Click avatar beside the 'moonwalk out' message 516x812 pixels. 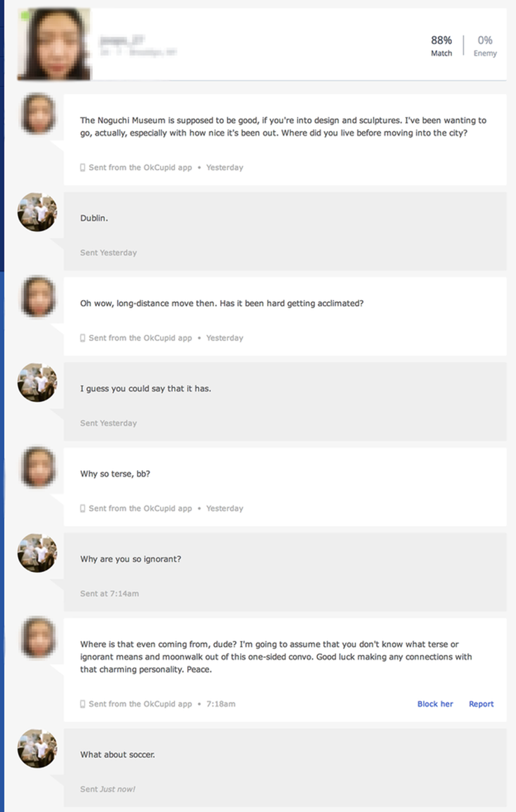(37, 638)
